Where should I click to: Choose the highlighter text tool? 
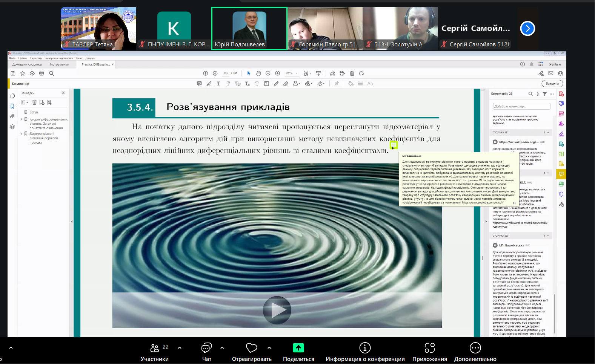click(x=209, y=84)
